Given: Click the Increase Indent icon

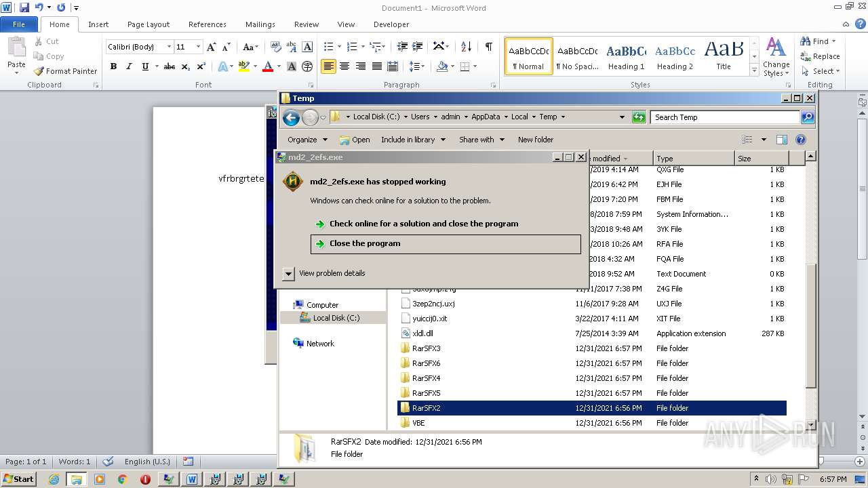Looking at the screenshot, I should [x=418, y=47].
